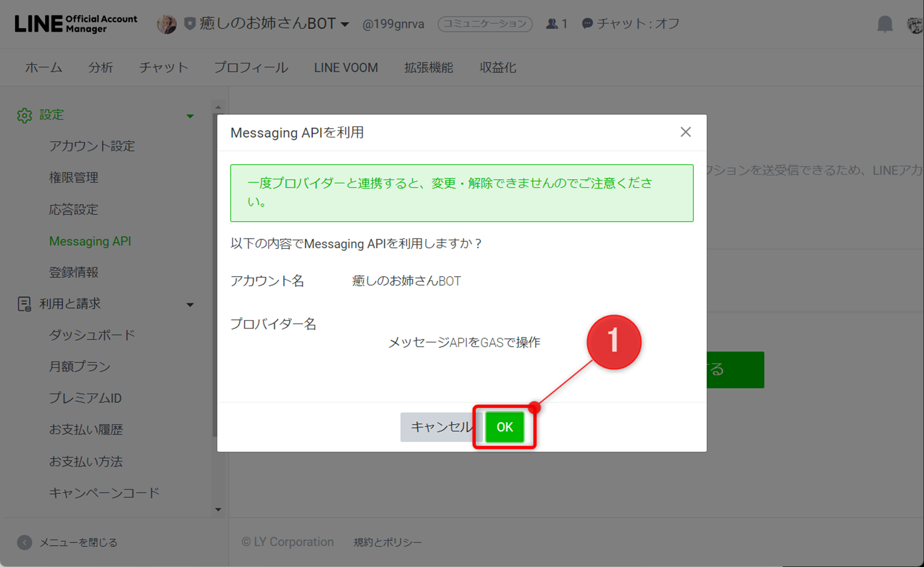924x567 pixels.
Task: Open 応答設定 in the sidebar
Action: click(x=74, y=209)
